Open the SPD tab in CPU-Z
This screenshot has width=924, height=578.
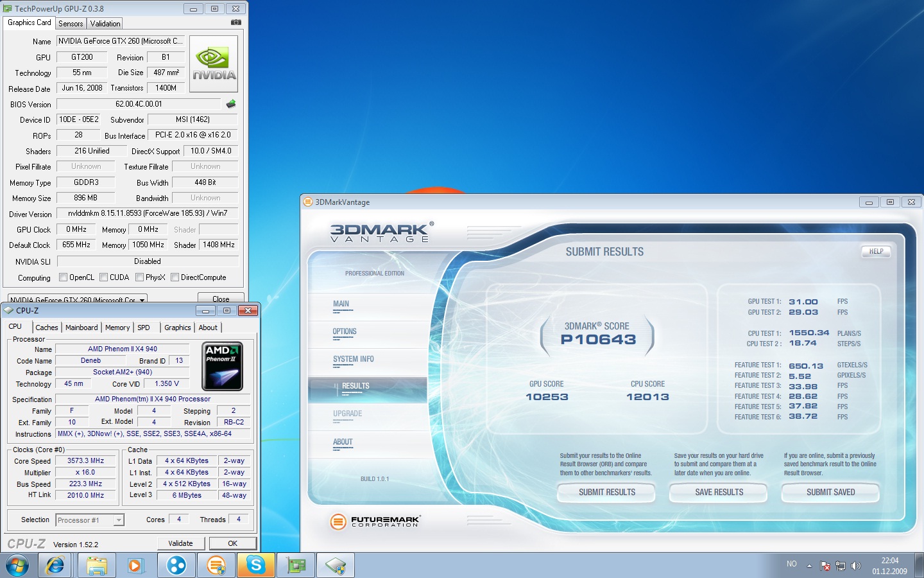(x=144, y=328)
